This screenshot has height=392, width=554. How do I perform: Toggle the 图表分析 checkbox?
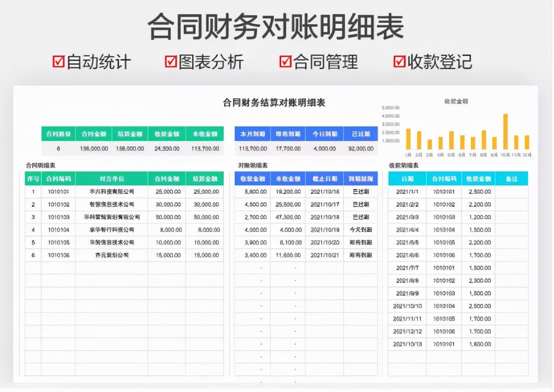click(x=171, y=61)
